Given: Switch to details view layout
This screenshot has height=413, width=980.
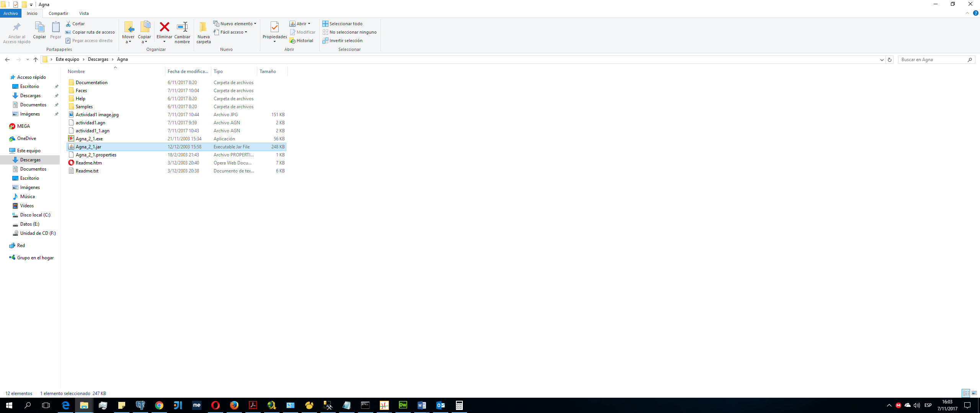Looking at the screenshot, I should tap(966, 393).
